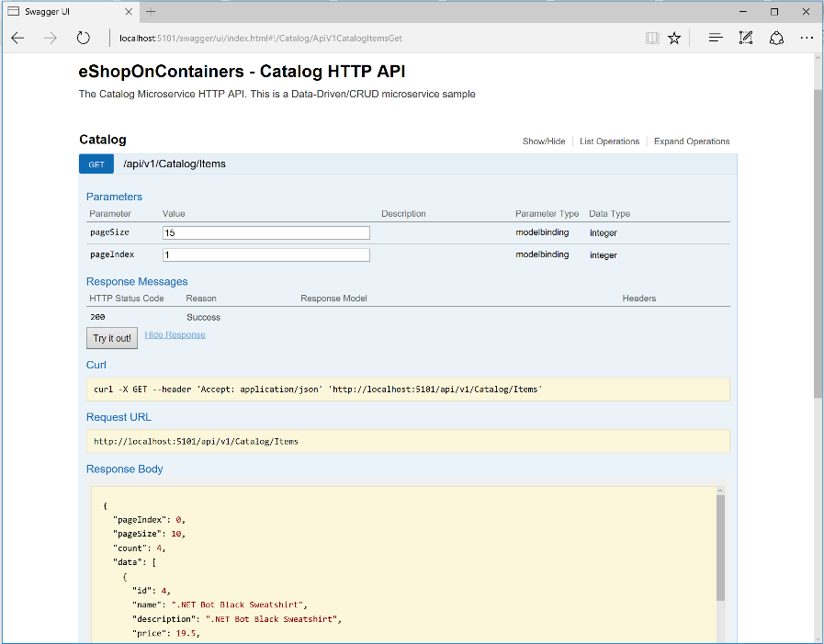Click the browser Back arrow
This screenshot has height=644, width=824.
[17, 38]
